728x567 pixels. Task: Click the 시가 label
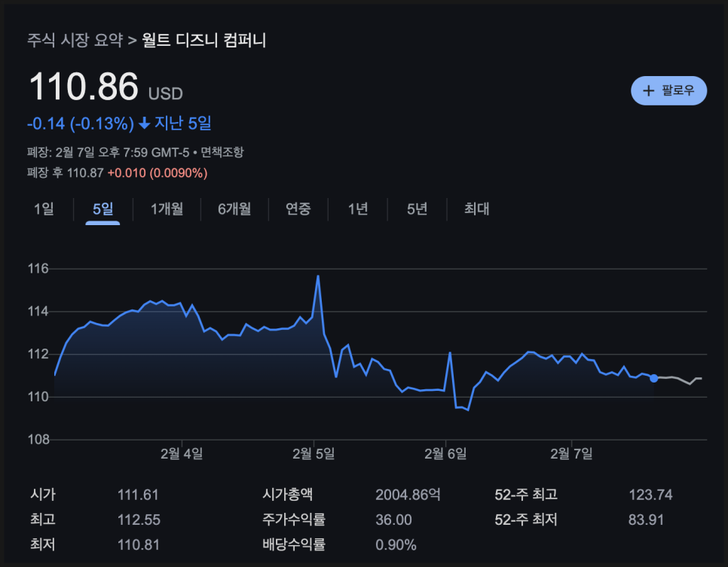coord(43,494)
